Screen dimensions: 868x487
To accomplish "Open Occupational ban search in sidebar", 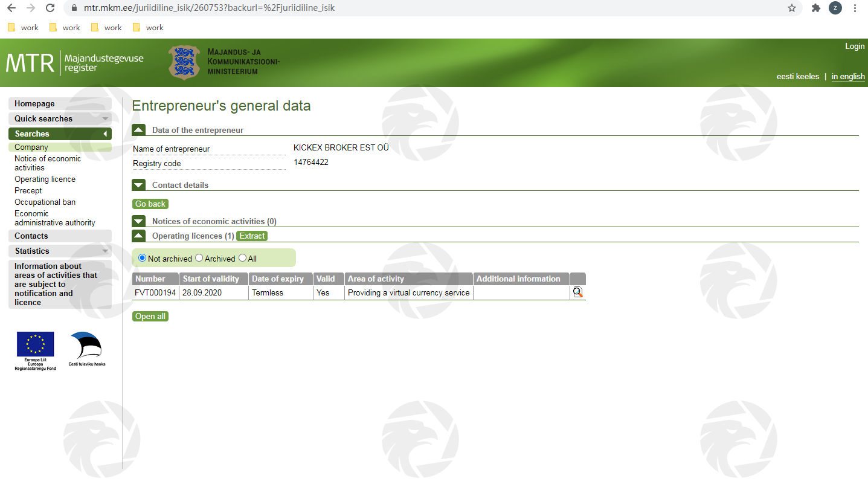I will pos(45,202).
